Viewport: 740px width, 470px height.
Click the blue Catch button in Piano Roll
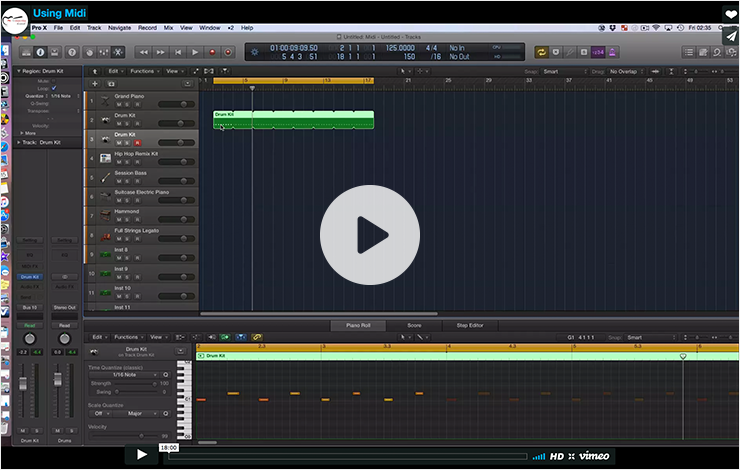point(241,337)
